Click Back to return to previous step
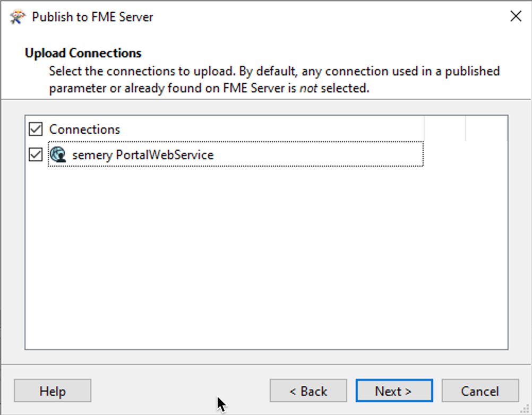This screenshot has width=532, height=415. coord(308,391)
